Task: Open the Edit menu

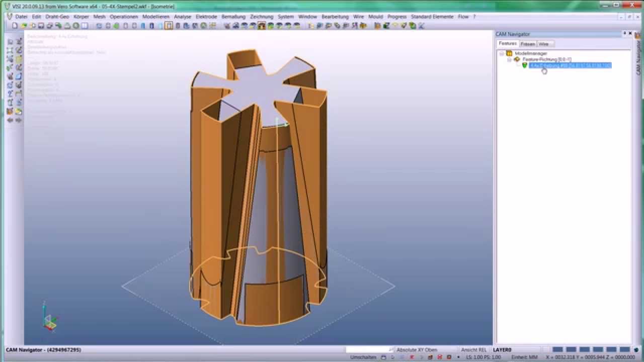Action: pos(36,17)
